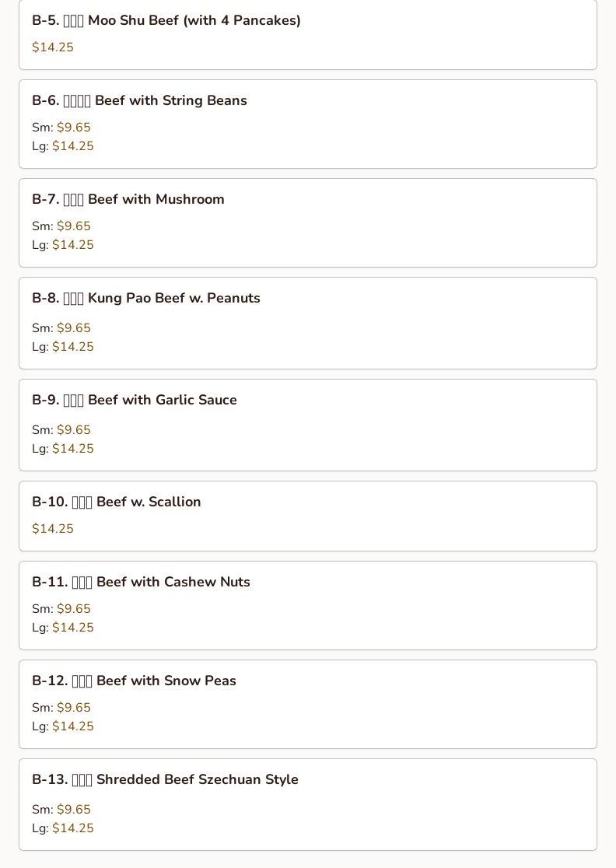Choose large Shredded Beef Szechuan Style price
This screenshot has height=868, width=616.
coord(72,828)
